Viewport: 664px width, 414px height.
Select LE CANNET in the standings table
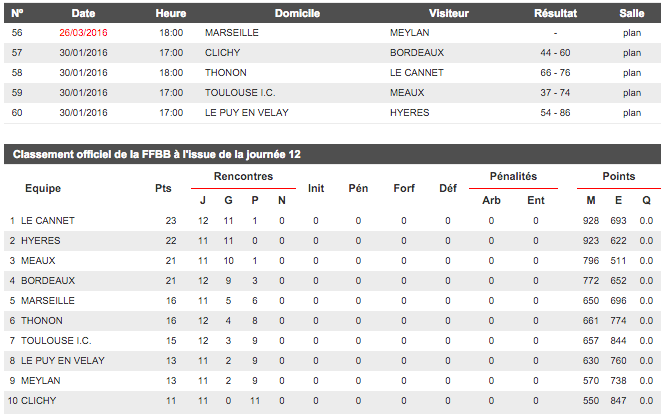coord(48,220)
